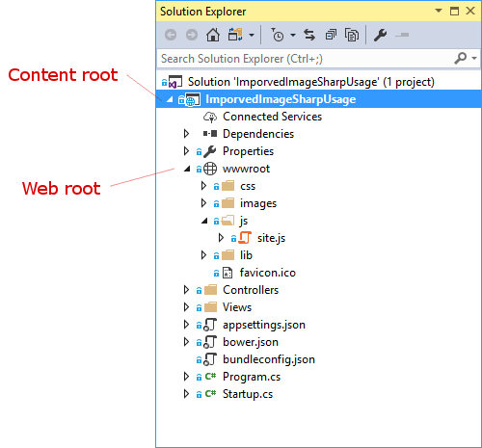Image resolution: width=482 pixels, height=448 pixels.
Task: Click the Forward navigation arrow in toolbar
Action: point(192,35)
